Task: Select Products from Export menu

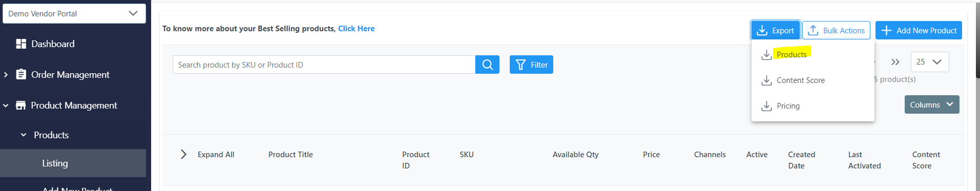Action: [x=791, y=54]
